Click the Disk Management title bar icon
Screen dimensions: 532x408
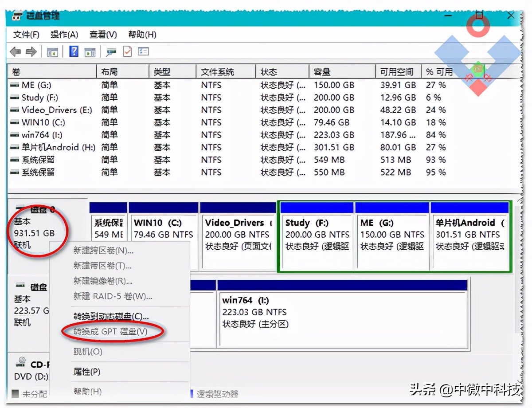pos(17,16)
